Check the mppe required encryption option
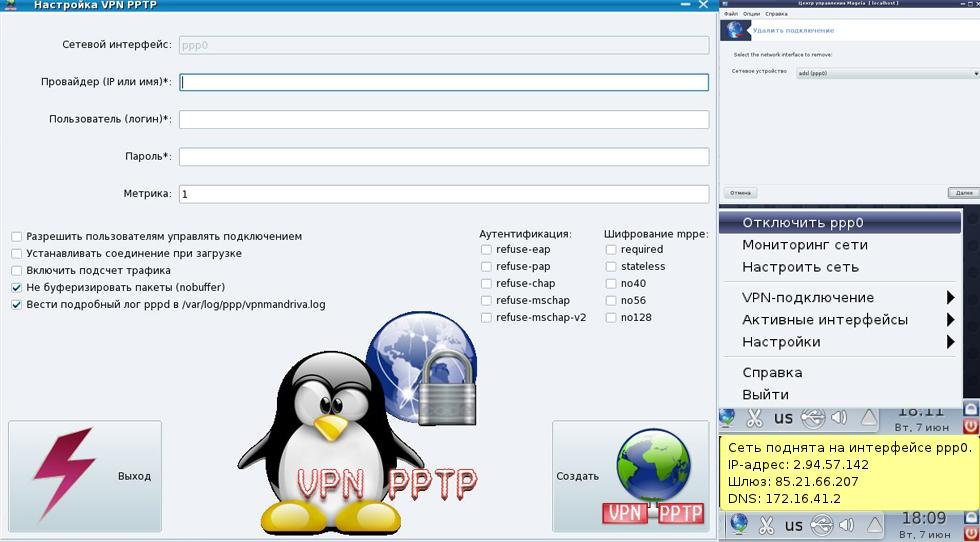 [x=611, y=249]
